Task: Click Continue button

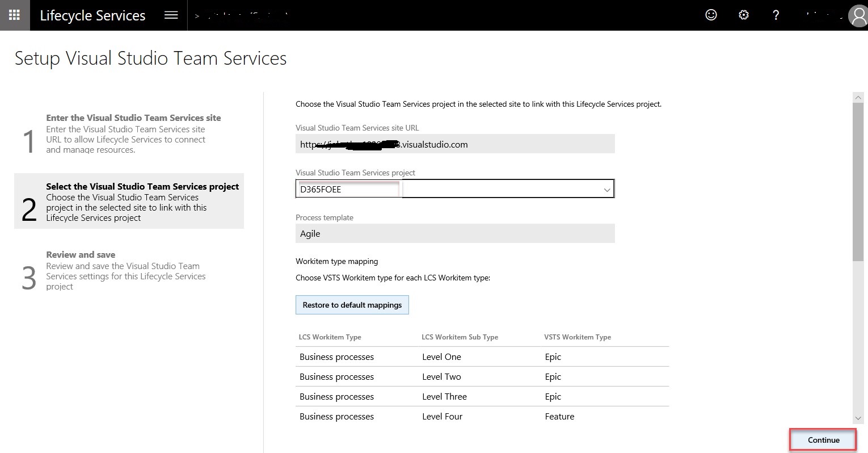Action: click(x=823, y=440)
